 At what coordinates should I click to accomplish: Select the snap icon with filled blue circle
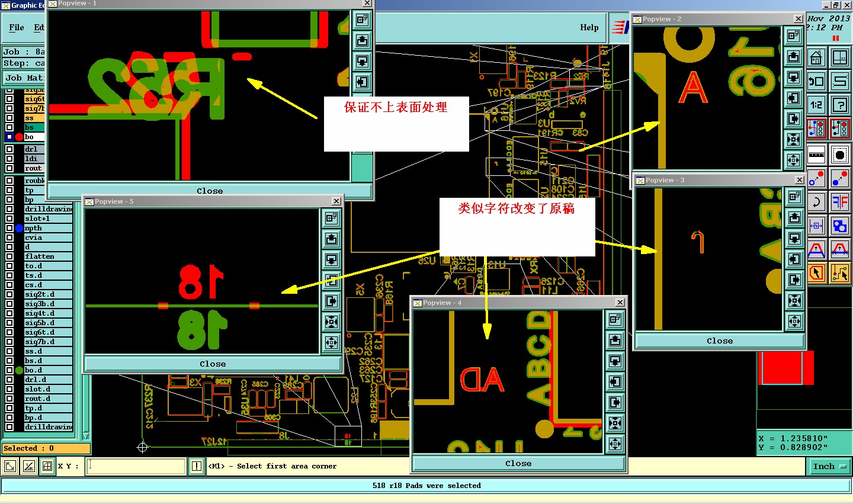point(840,178)
